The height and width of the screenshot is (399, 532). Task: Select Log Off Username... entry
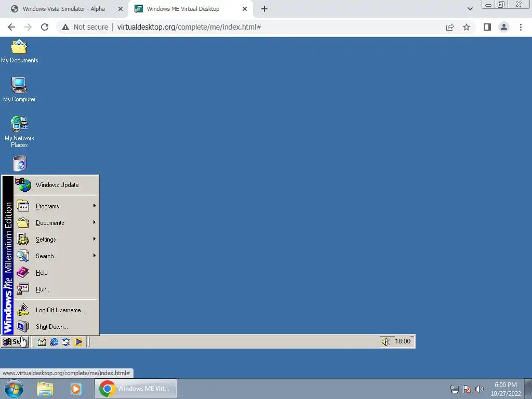pos(56,310)
